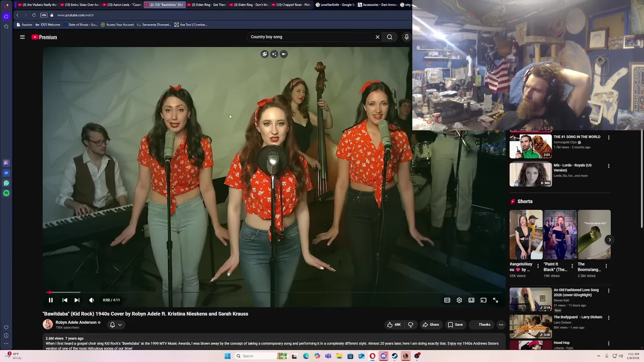Open Messenger icon in browser sidebar
Image resolution: width=644 pixels, height=362 pixels.
[x=6, y=173]
